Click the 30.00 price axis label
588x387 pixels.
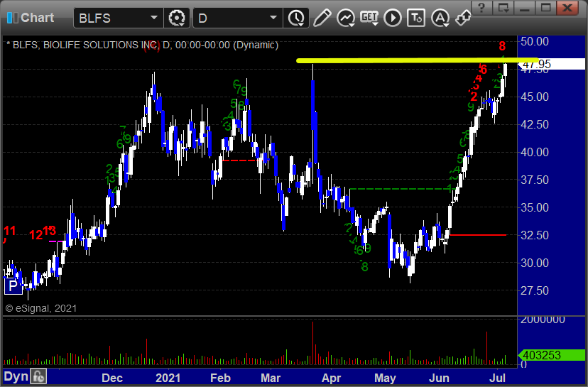pyautogui.click(x=535, y=263)
